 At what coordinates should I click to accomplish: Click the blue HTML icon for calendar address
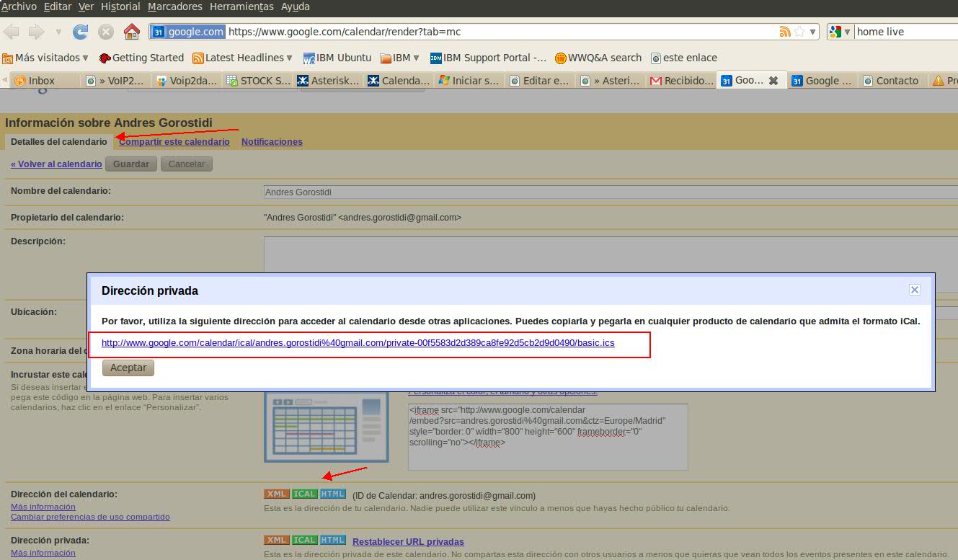coord(332,494)
